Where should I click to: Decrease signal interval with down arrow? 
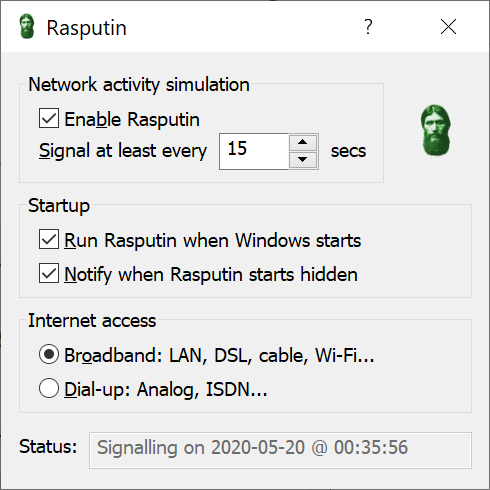click(303, 160)
